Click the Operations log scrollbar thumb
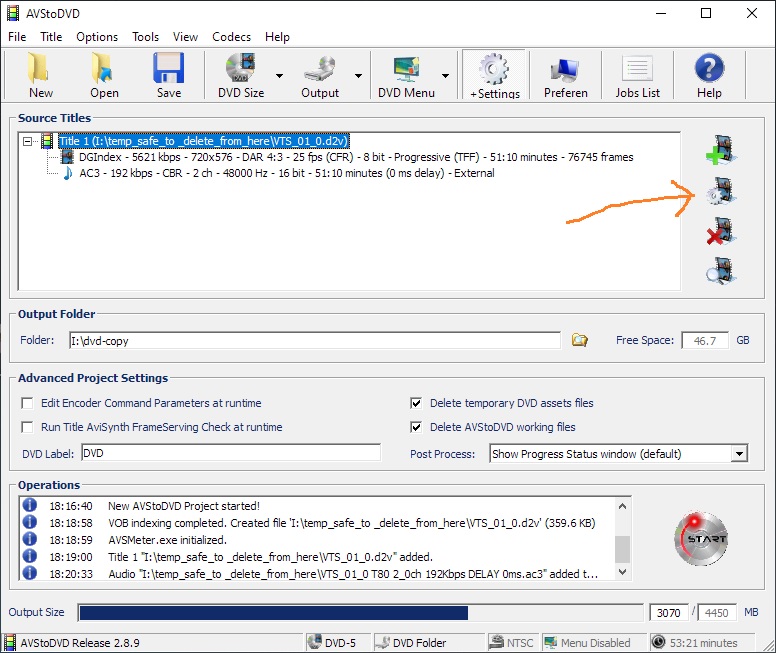 623,550
